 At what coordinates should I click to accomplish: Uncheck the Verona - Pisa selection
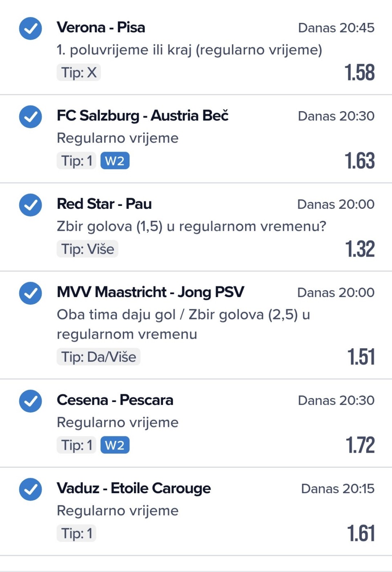click(31, 28)
